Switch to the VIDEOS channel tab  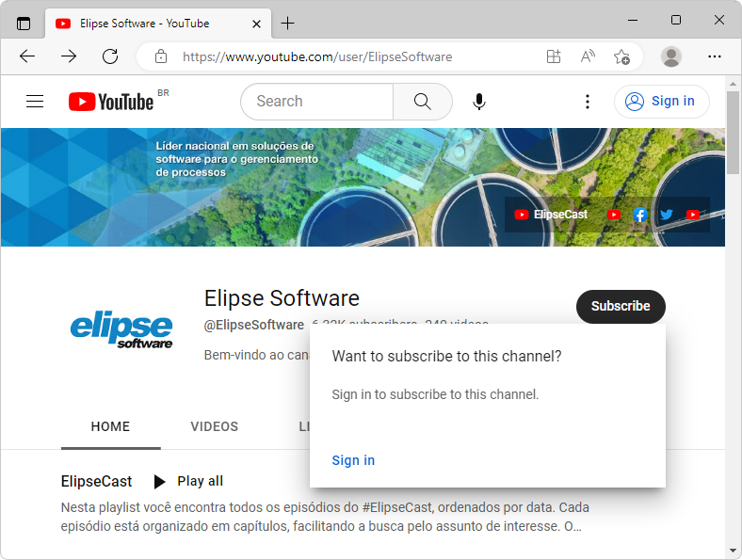(215, 426)
